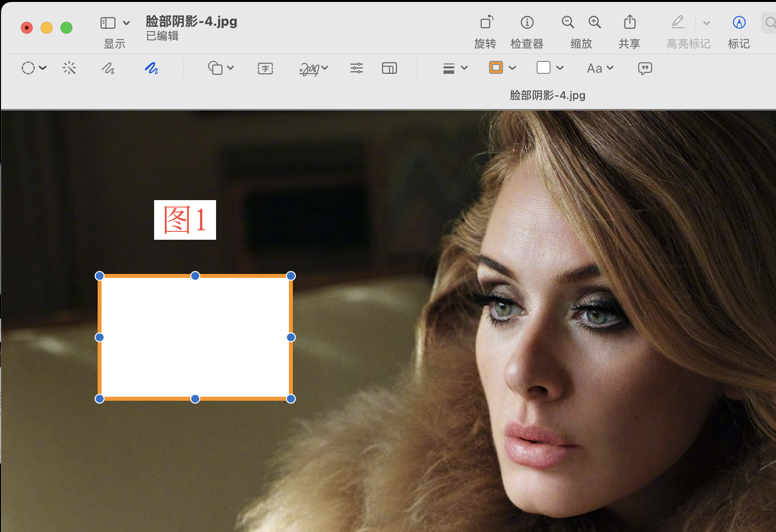
Task: Select the Sketch pen tool
Action: 108,68
